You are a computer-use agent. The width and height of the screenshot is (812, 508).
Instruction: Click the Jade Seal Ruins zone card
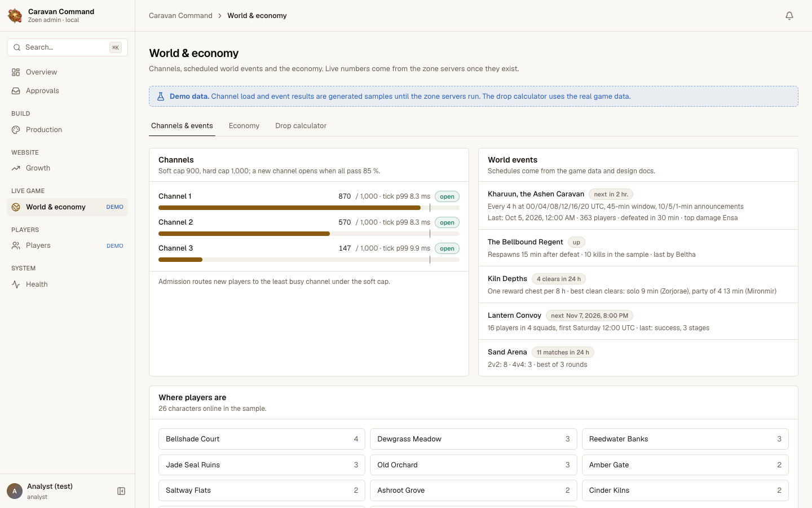(262, 465)
